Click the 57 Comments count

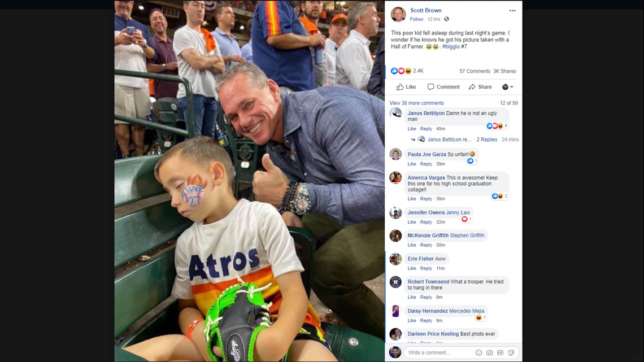pyautogui.click(x=475, y=71)
